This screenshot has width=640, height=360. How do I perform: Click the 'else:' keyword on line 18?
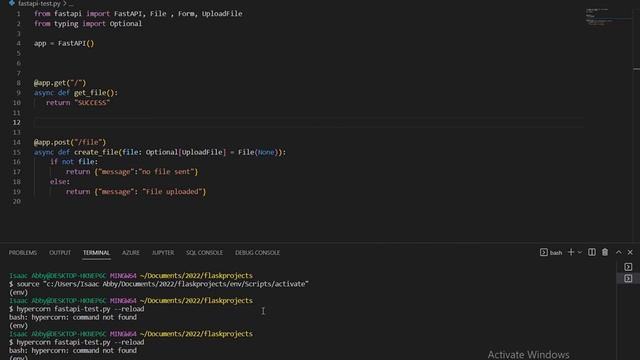(60, 182)
